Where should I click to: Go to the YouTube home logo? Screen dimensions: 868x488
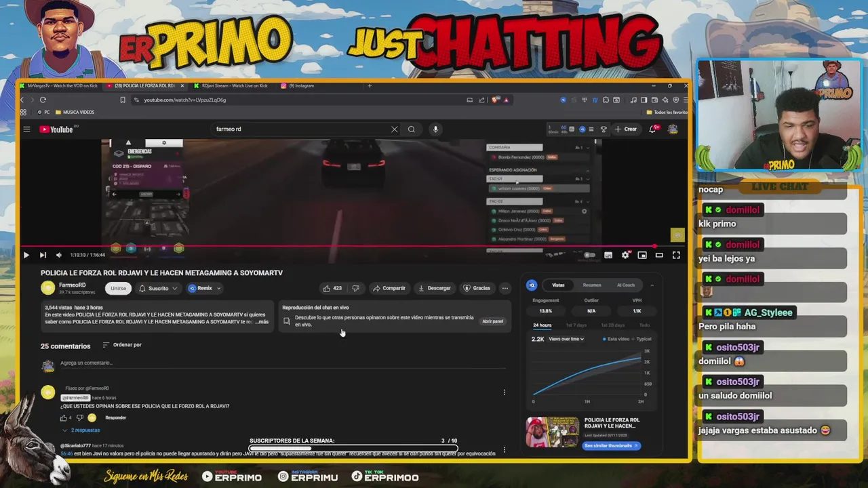click(x=56, y=129)
